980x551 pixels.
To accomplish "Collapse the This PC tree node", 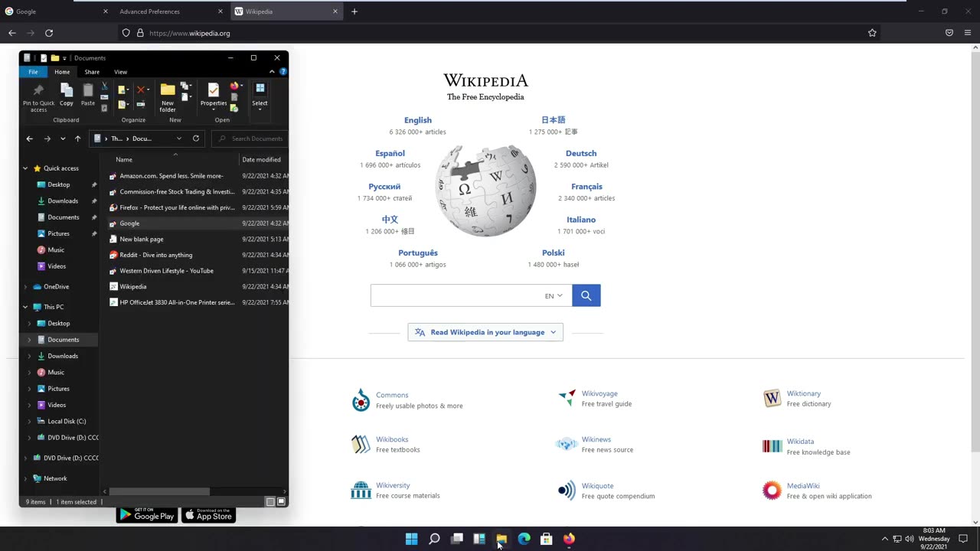I will [25, 307].
